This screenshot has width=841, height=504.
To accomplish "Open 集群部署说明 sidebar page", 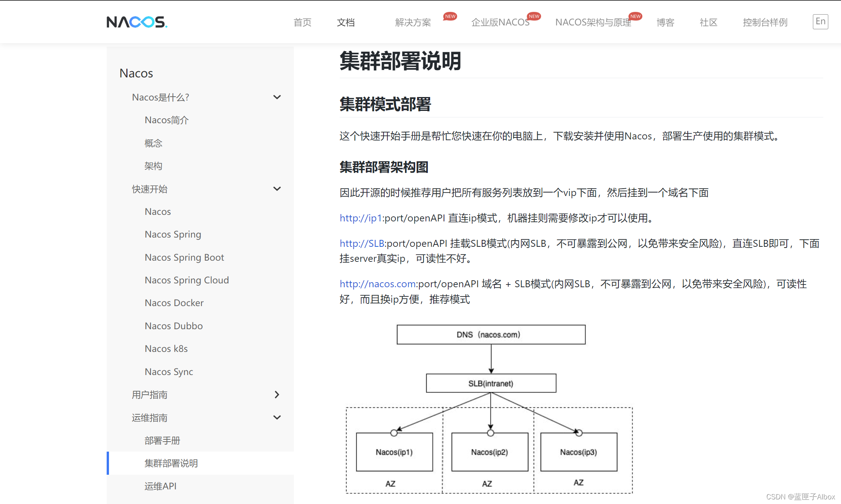I will tap(171, 463).
